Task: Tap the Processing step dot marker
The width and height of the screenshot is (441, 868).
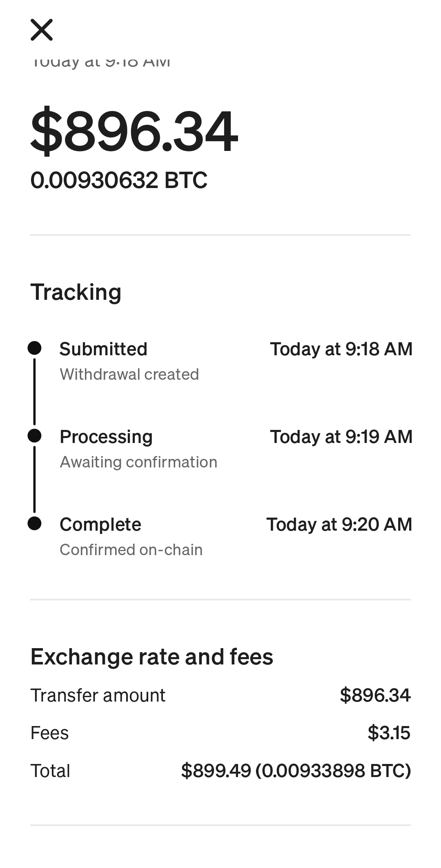Action: click(x=35, y=436)
